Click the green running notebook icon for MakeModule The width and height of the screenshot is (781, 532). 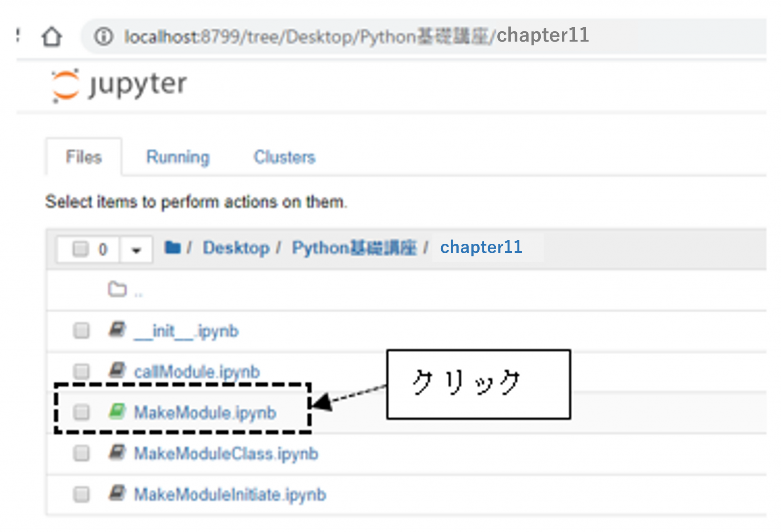coord(117,412)
